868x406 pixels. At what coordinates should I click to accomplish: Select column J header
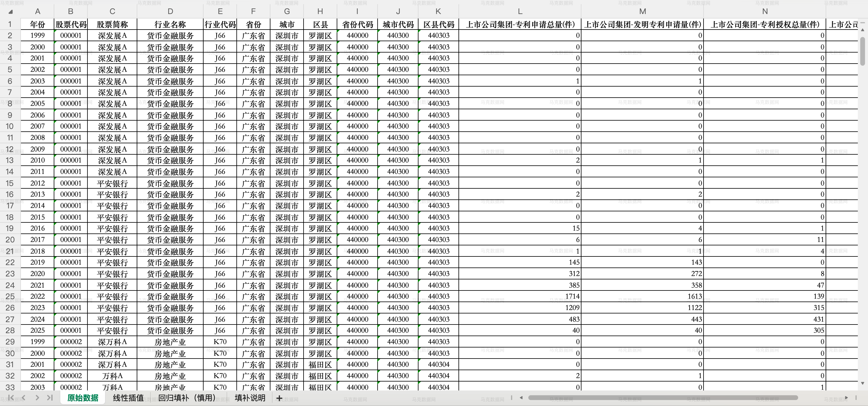pos(398,11)
